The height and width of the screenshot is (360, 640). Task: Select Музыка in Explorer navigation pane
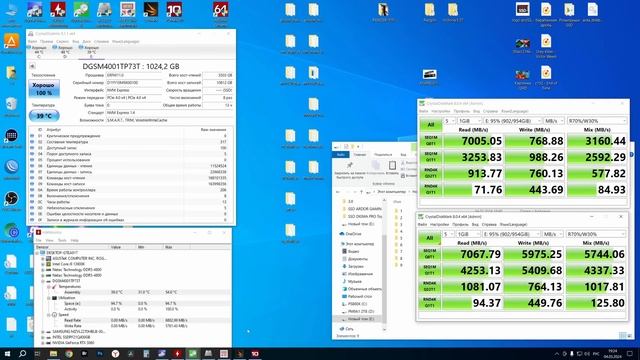[x=354, y=281]
